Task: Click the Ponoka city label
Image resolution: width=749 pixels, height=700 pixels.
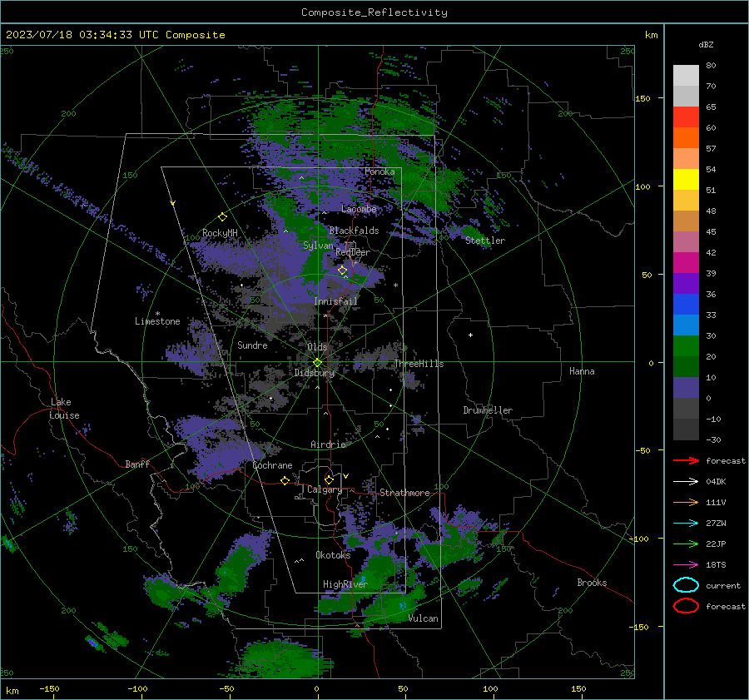Action: [379, 171]
